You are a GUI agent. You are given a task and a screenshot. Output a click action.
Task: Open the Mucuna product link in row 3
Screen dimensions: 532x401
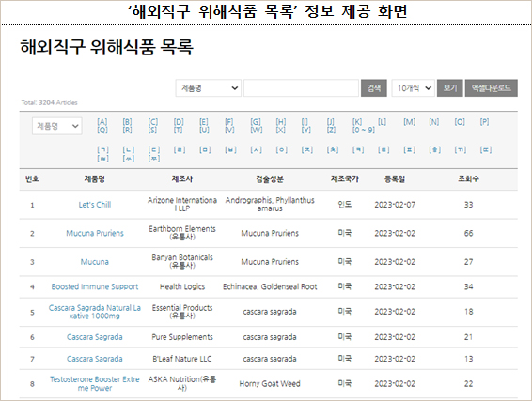point(95,262)
